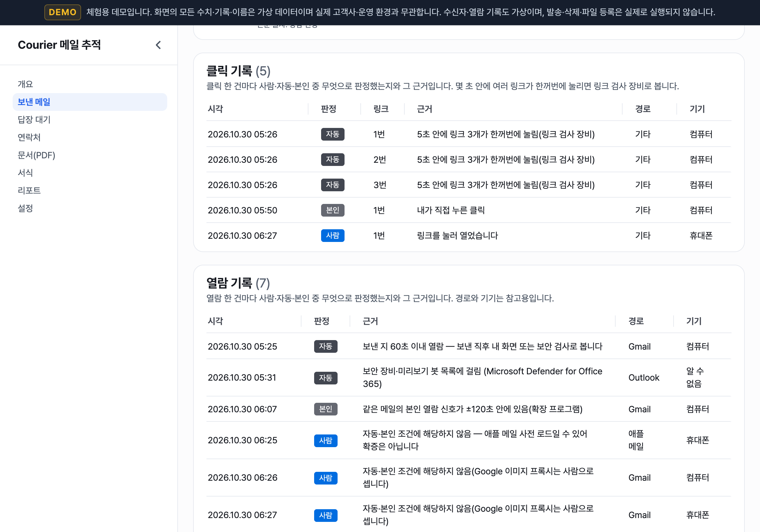Click 근거 column header in 열람 기록
Image resolution: width=760 pixels, height=532 pixels.
[370, 321]
